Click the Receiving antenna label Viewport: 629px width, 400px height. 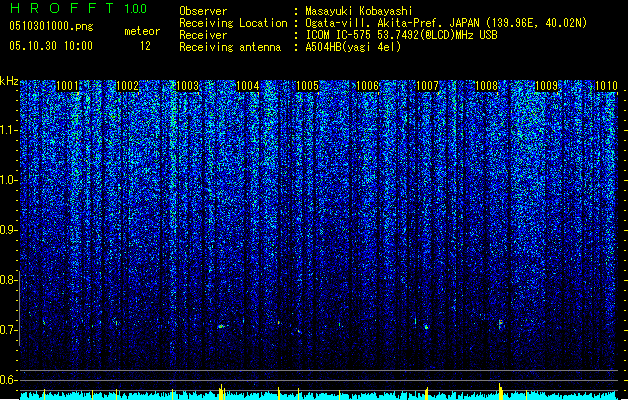tap(230, 47)
